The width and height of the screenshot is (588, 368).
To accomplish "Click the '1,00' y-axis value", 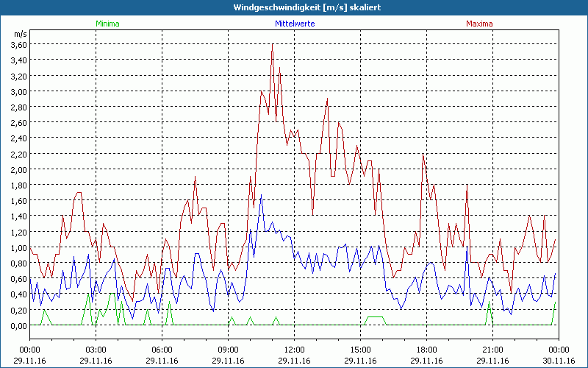I will [19, 247].
